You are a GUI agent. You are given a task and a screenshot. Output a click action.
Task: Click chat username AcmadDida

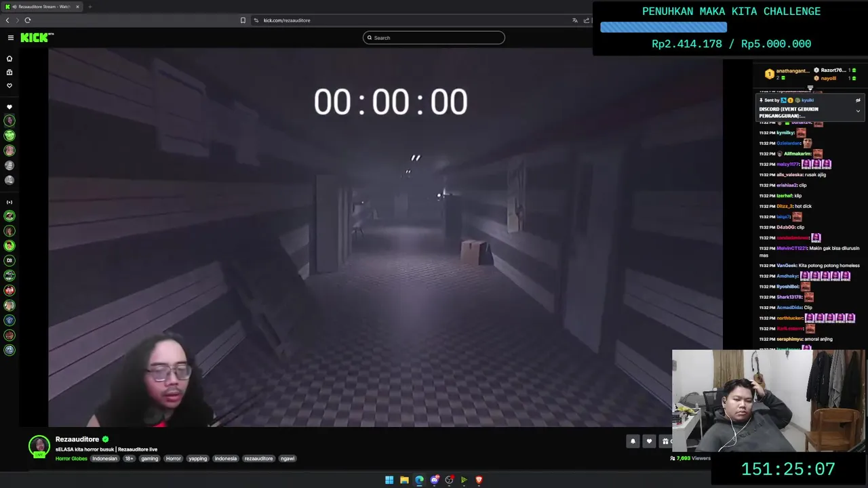tap(789, 308)
